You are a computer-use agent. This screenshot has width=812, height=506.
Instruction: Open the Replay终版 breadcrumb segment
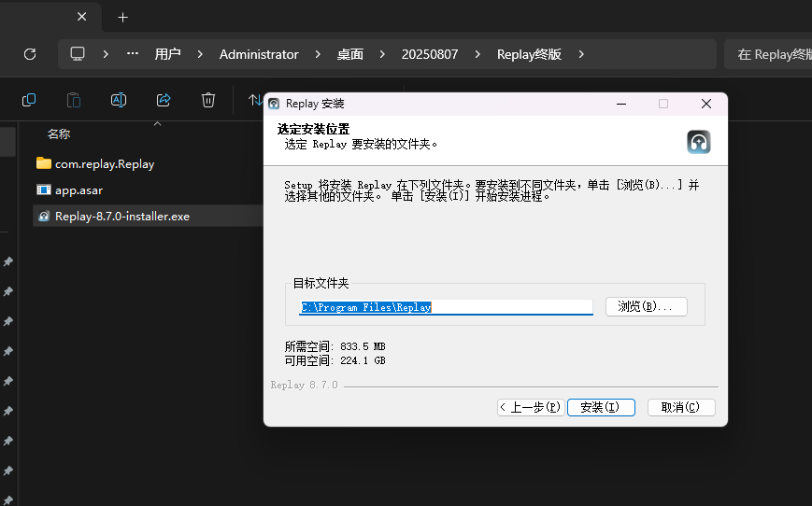coord(529,54)
